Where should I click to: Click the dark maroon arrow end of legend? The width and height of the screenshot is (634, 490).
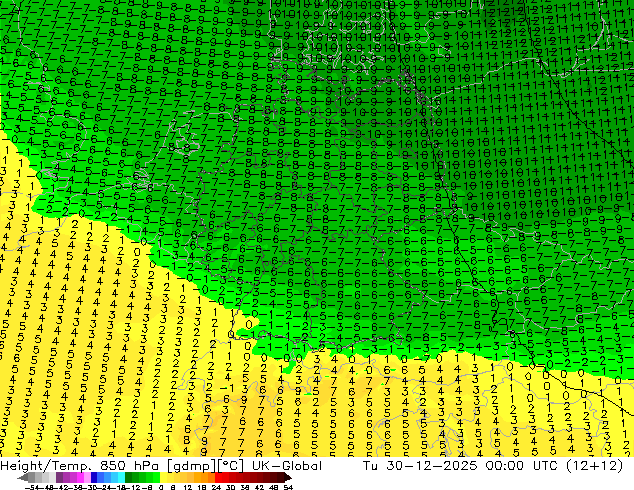tap(288, 477)
